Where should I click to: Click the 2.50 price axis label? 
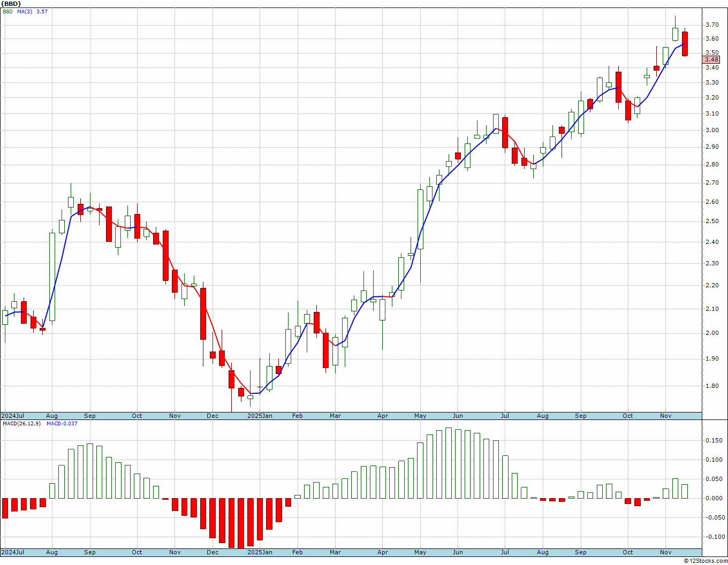[x=712, y=221]
